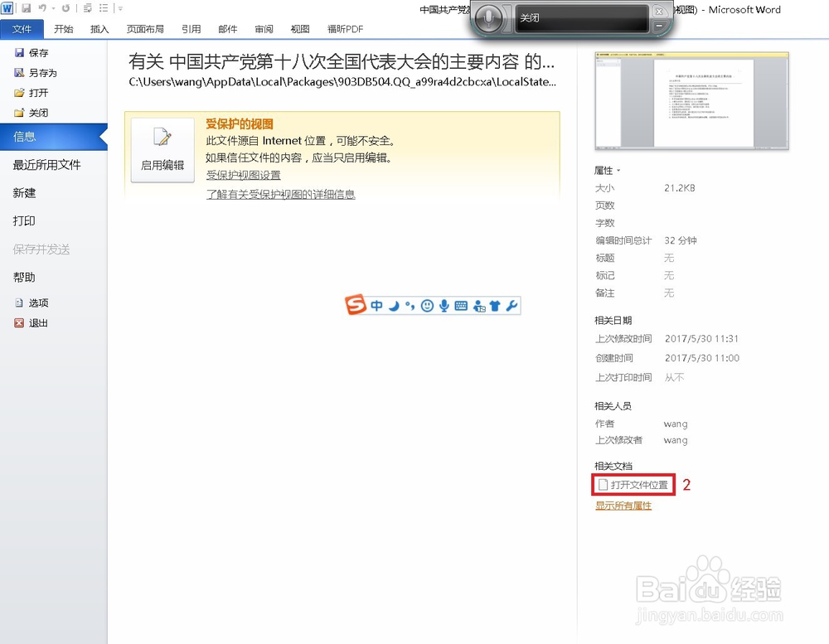
Task: Open the Customize Quick Access Toolbar dropdown
Action: pyautogui.click(x=120, y=8)
